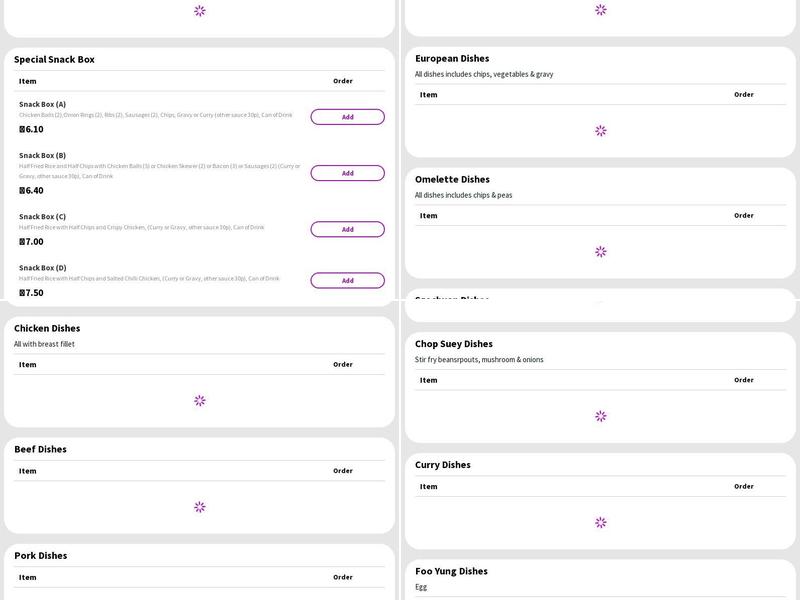Click the Special Snack Box heading
Screen dimensions: 800x600
click(54, 59)
